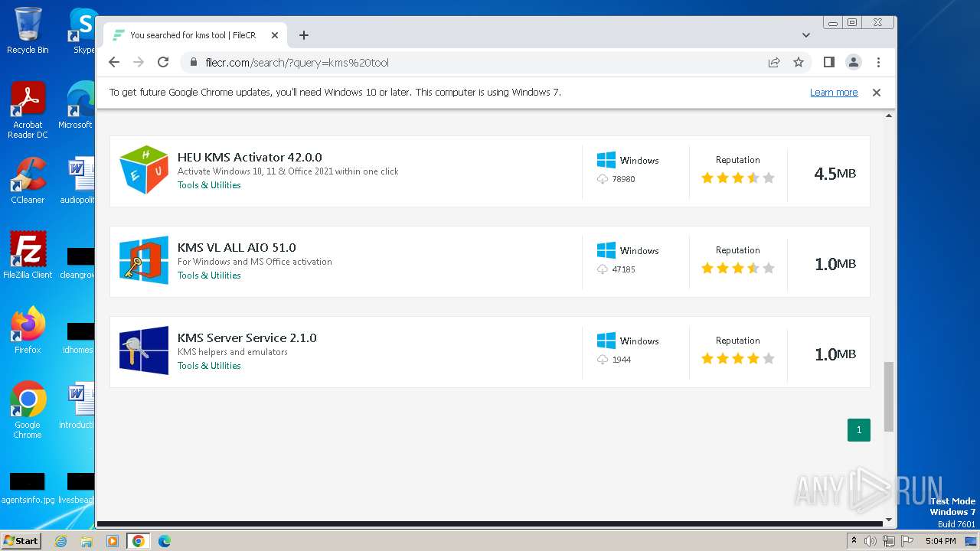Viewport: 980px width, 551px height.
Task: Select the agentsinfo.jpg desktop file
Action: pos(28,488)
